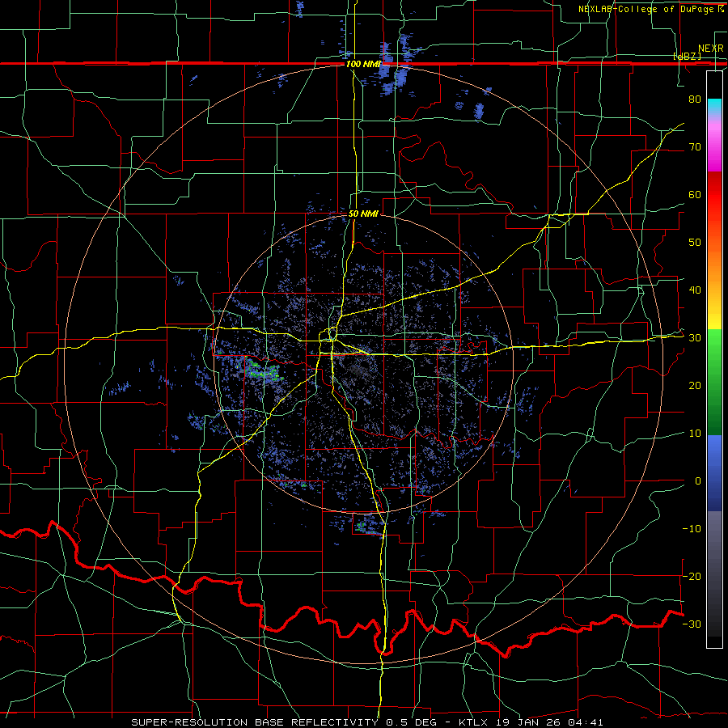The height and width of the screenshot is (728, 728).
Task: Click the 50 NMI range ring label
Action: tap(363, 214)
